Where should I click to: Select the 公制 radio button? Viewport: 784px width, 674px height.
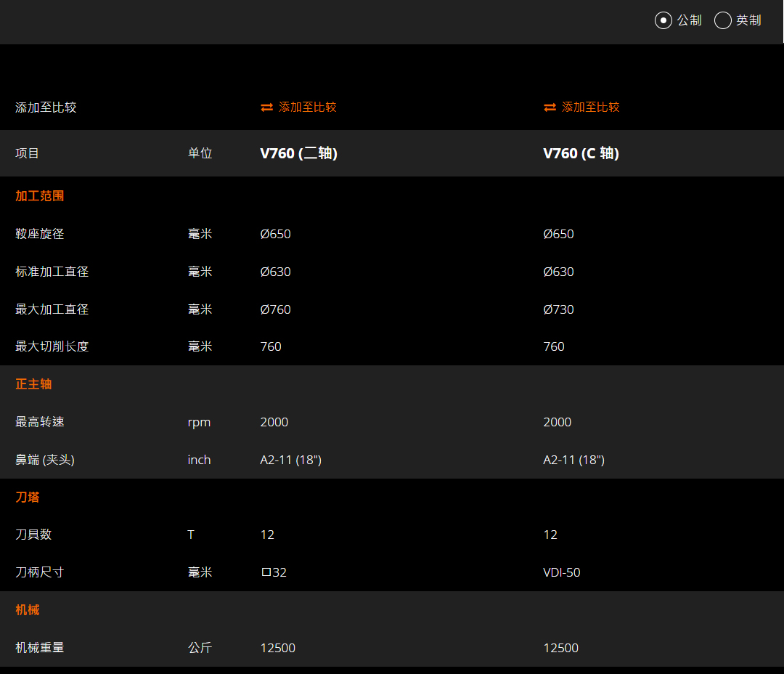point(663,20)
